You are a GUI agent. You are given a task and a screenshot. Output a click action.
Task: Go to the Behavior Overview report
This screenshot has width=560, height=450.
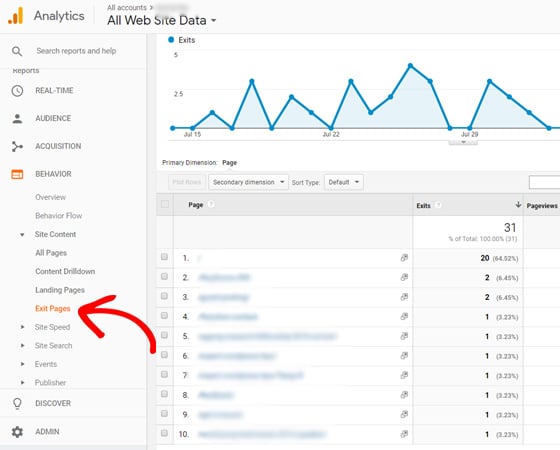[x=50, y=197]
